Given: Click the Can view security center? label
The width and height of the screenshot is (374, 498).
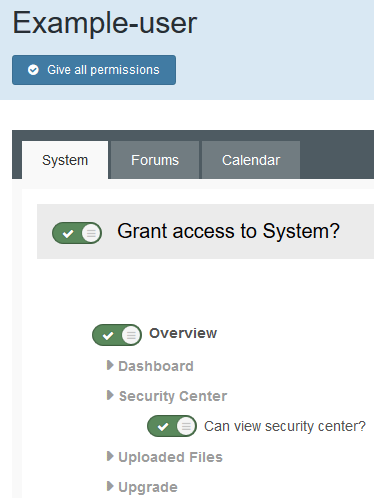Looking at the screenshot, I should (x=285, y=426).
